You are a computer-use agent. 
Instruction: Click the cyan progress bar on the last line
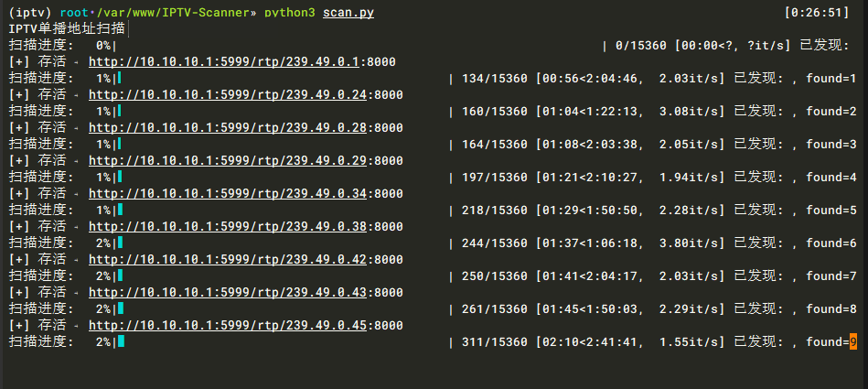coord(121,341)
